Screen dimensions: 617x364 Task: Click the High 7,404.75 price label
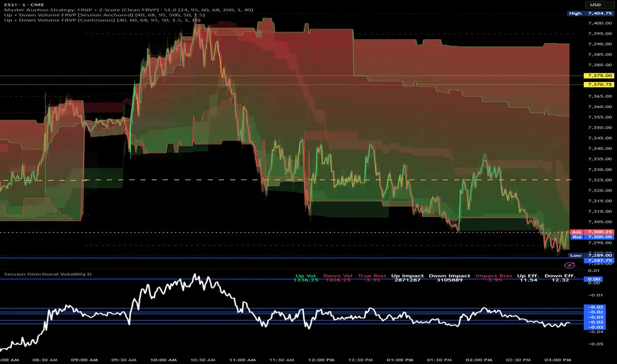pyautogui.click(x=591, y=13)
